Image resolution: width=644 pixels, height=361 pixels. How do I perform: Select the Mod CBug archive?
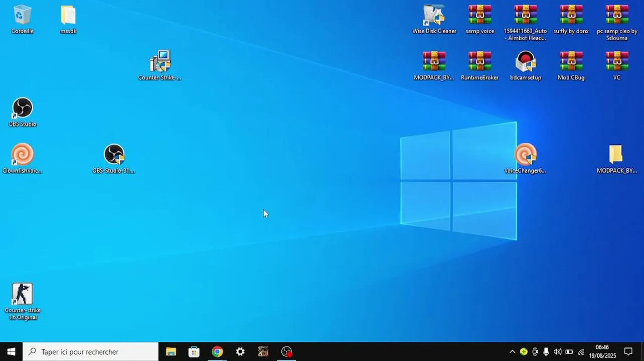pos(571,65)
